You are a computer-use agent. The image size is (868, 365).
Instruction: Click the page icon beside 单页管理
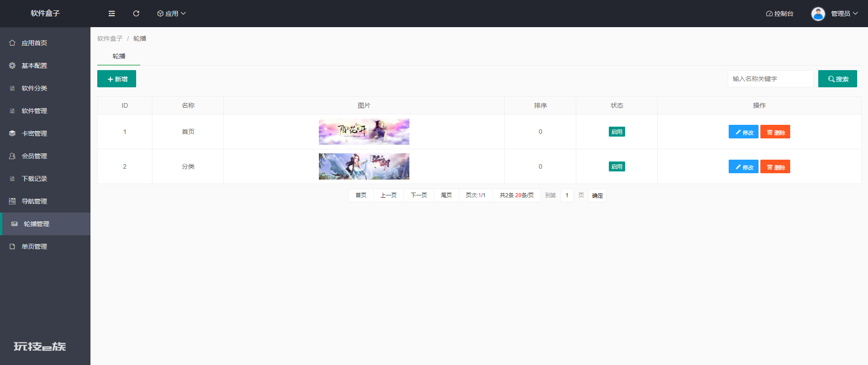[x=12, y=246]
